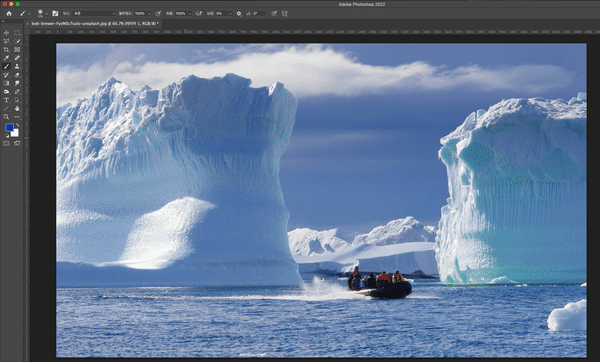Select the Polygonal Lasso tool
Image resolution: width=600 pixels, height=362 pixels.
click(x=6, y=41)
